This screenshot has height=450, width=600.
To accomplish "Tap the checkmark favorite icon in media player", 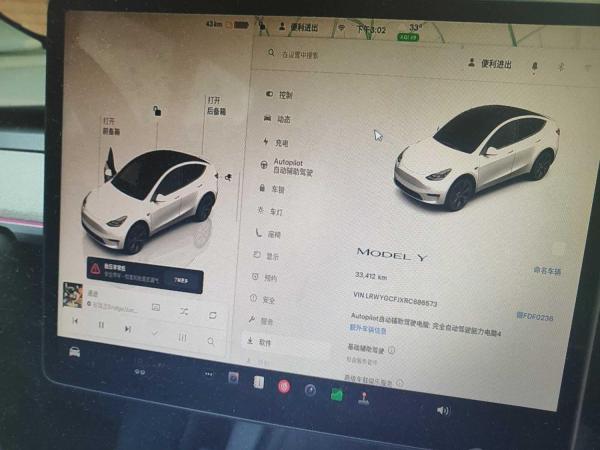I will click(x=155, y=333).
